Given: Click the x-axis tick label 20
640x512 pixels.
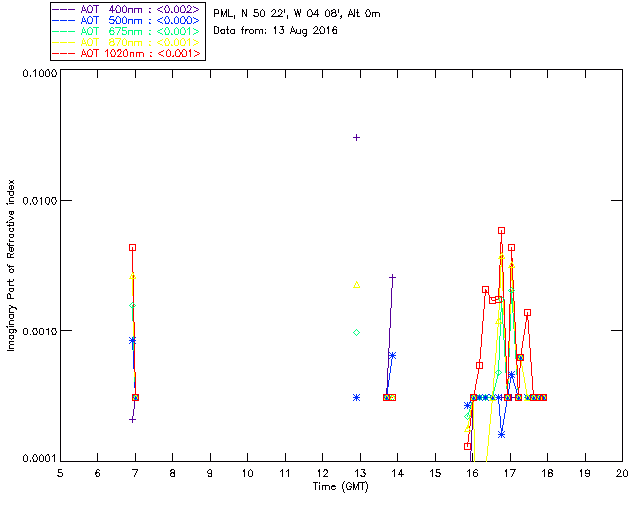Looking at the screenshot, I should (622, 473).
